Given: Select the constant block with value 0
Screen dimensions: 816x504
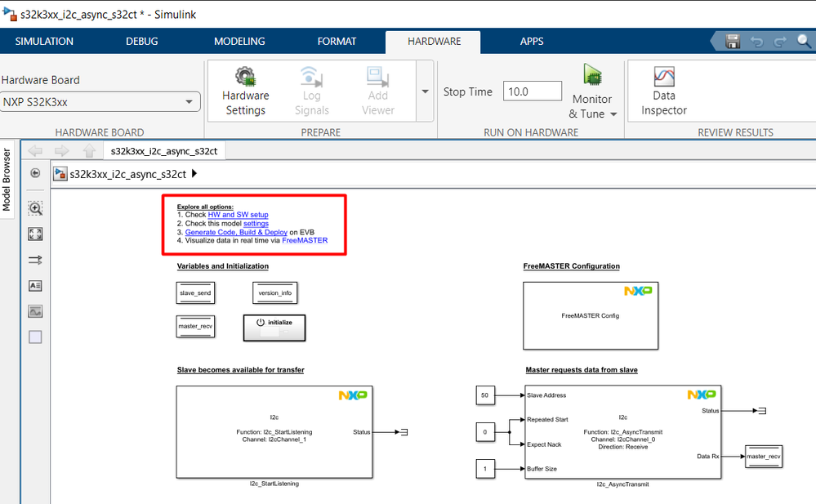Looking at the screenshot, I should tap(485, 431).
